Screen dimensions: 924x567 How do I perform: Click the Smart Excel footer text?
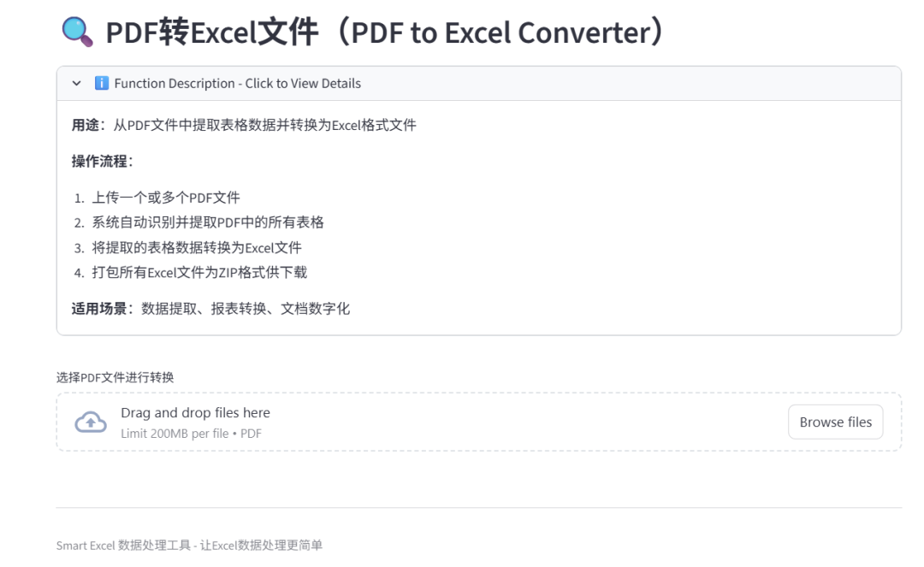(x=189, y=546)
